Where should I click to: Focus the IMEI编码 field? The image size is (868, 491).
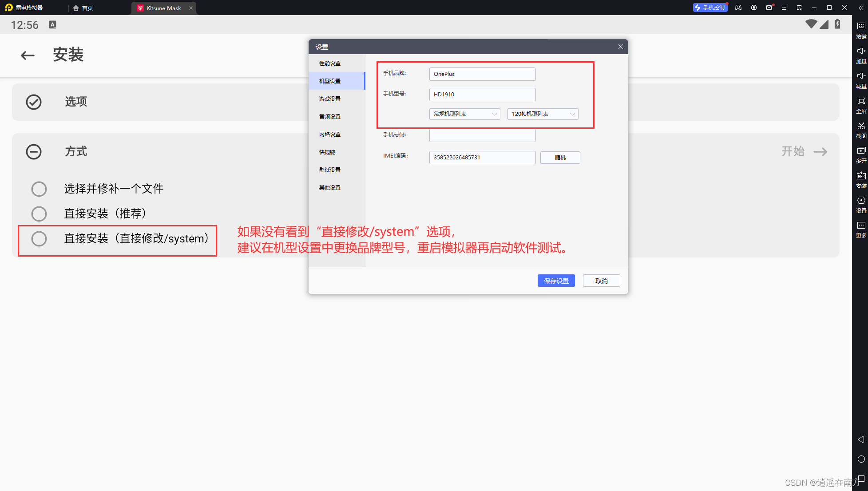point(482,158)
